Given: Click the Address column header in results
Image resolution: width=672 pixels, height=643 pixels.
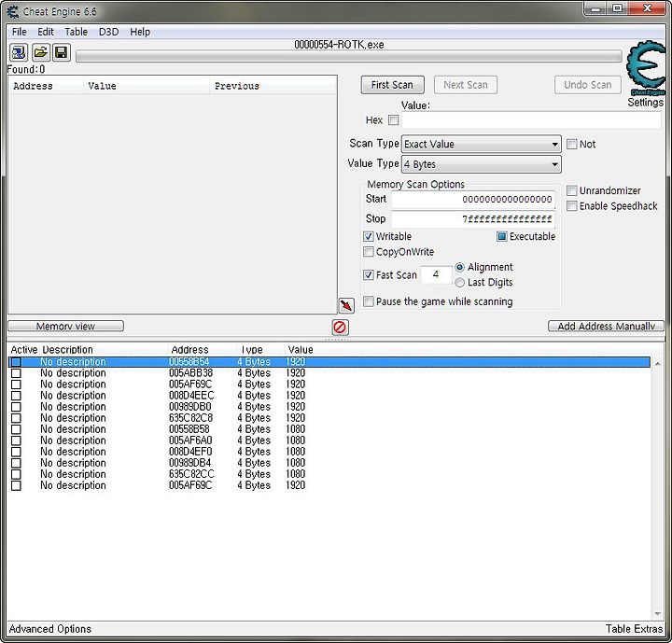Looking at the screenshot, I should point(46,86).
